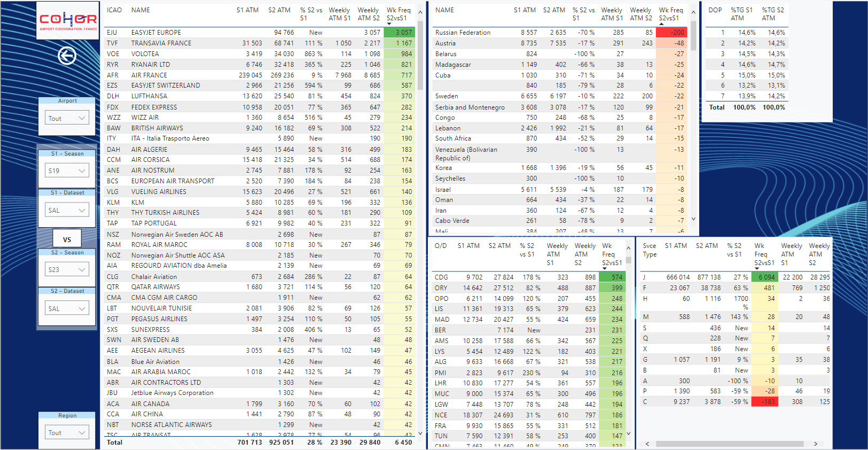Click the service type table horizontal scrollbar
The height and width of the screenshot is (450, 868).
point(730,444)
